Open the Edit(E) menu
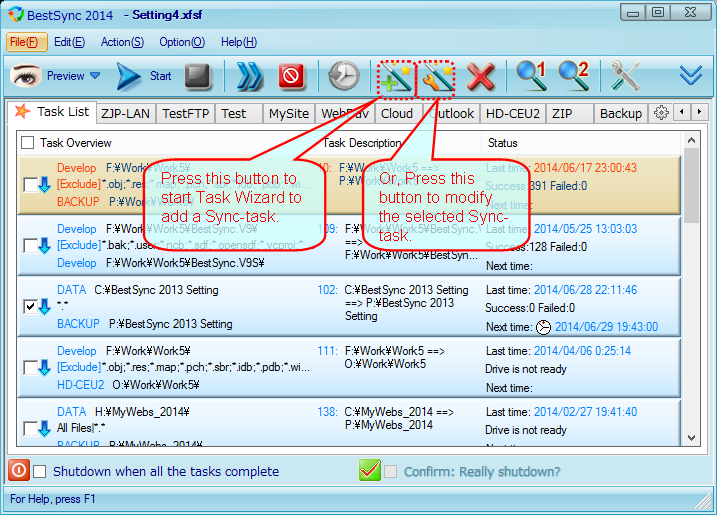The height and width of the screenshot is (515, 717). (x=70, y=42)
